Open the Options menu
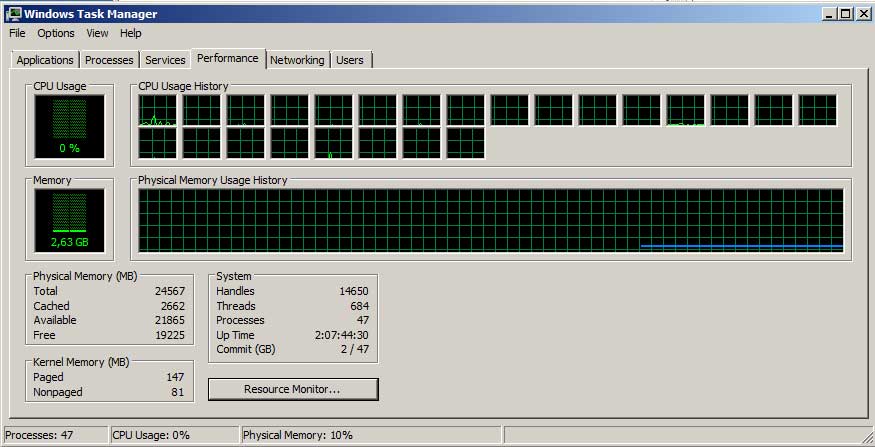The height and width of the screenshot is (447, 875). point(56,33)
